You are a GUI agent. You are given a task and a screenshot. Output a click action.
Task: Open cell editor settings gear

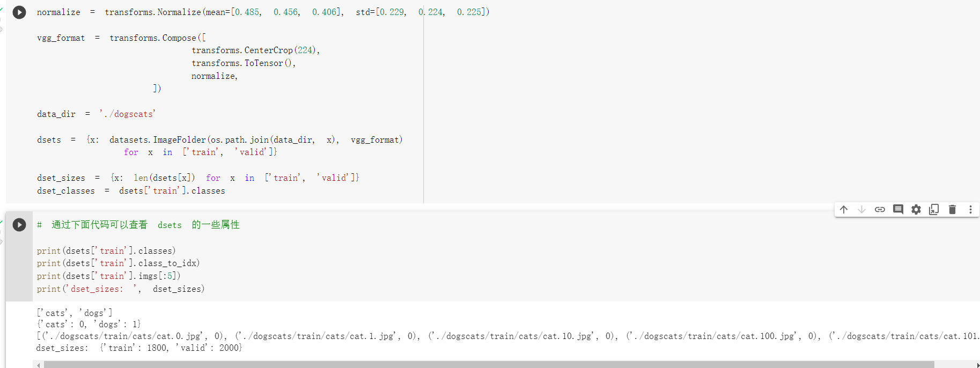(x=916, y=210)
